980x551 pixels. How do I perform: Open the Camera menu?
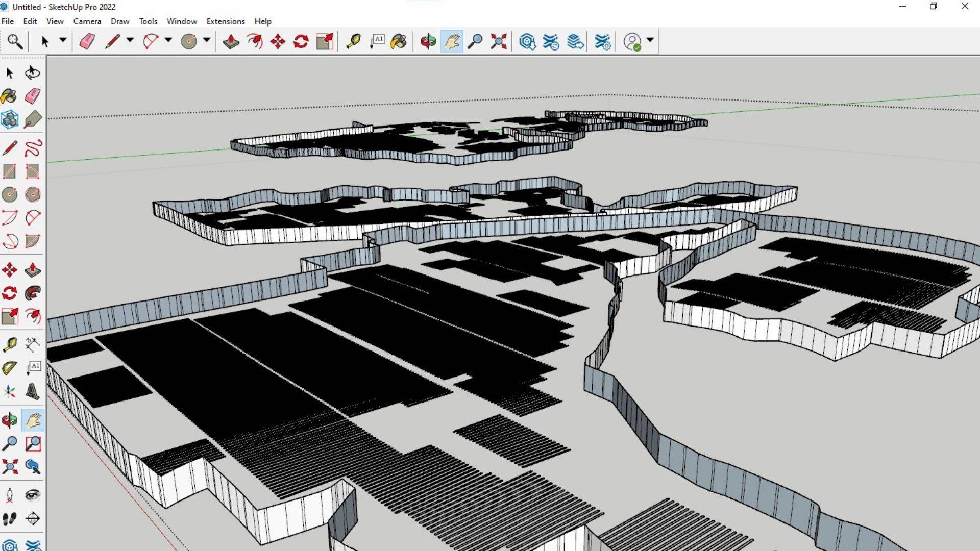tap(87, 21)
